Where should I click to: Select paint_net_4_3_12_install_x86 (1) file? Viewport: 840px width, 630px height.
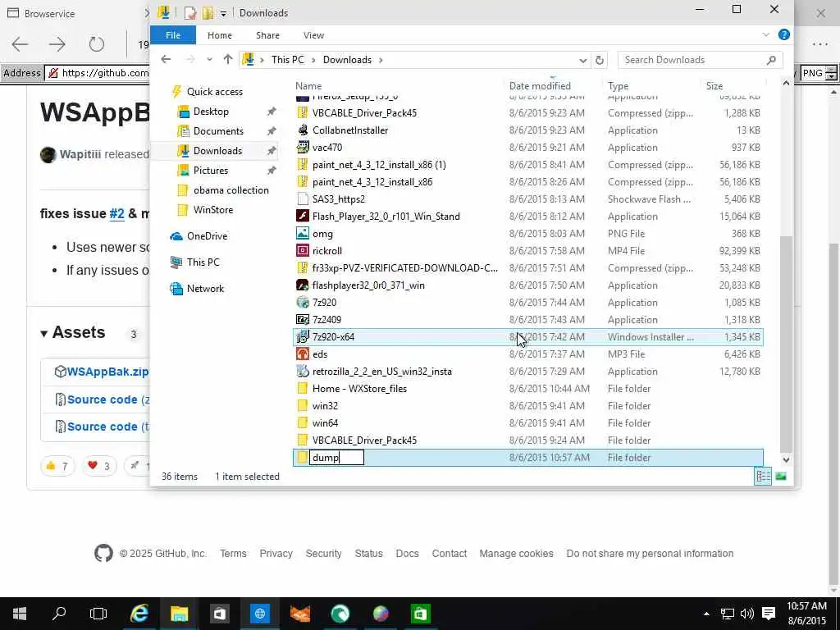click(x=528, y=164)
